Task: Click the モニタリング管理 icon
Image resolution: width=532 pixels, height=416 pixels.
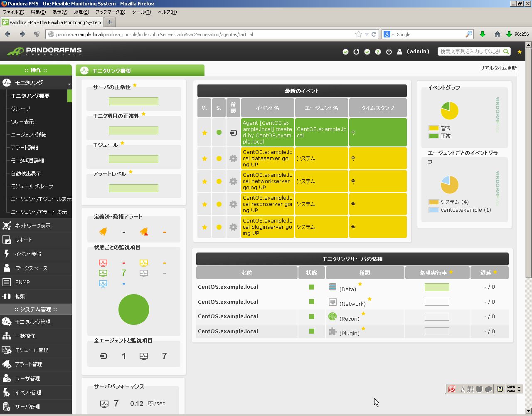Action: click(7, 322)
